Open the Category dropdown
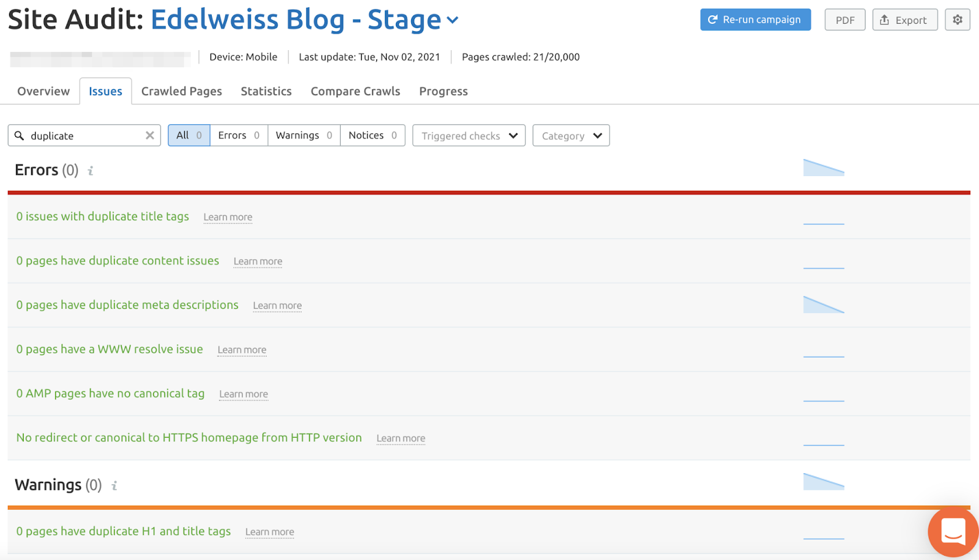 point(571,136)
